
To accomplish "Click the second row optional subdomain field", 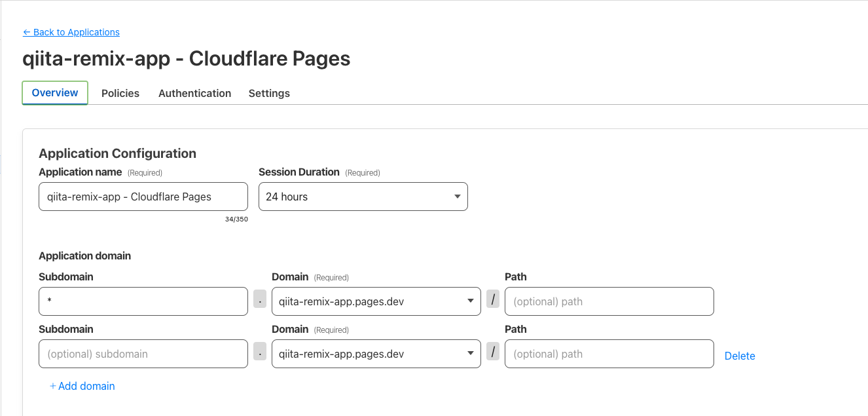I will 143,354.
